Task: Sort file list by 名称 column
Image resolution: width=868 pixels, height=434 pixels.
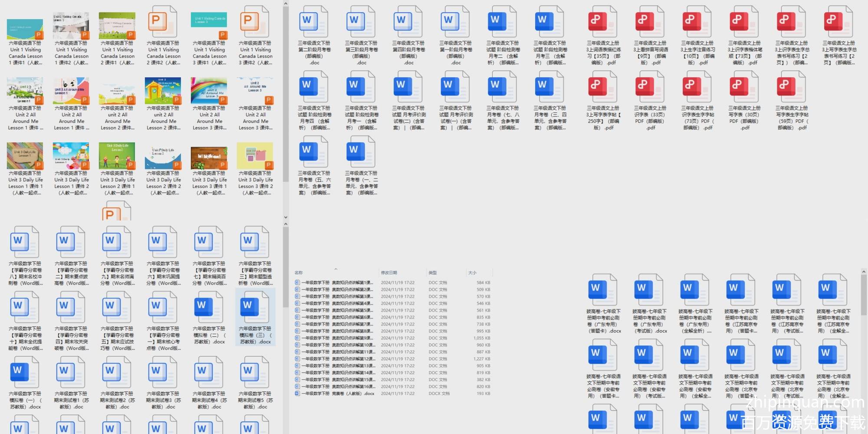Action: [299, 273]
